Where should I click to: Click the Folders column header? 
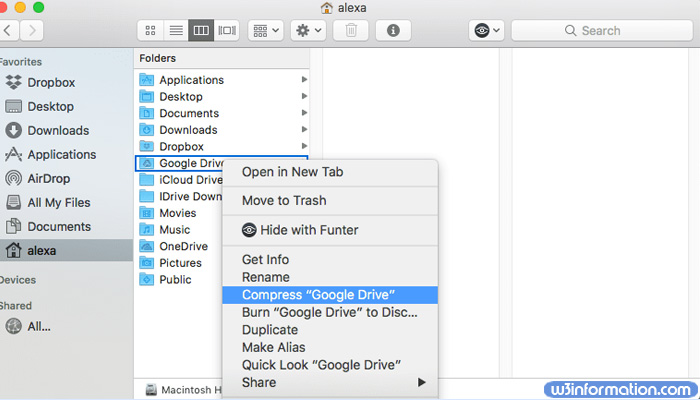(x=221, y=58)
